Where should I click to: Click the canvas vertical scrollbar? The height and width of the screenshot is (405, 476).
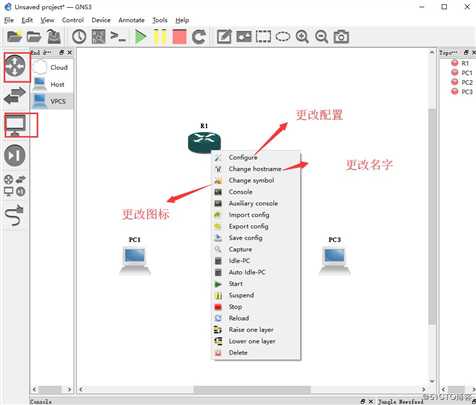pyautogui.click(x=432, y=217)
